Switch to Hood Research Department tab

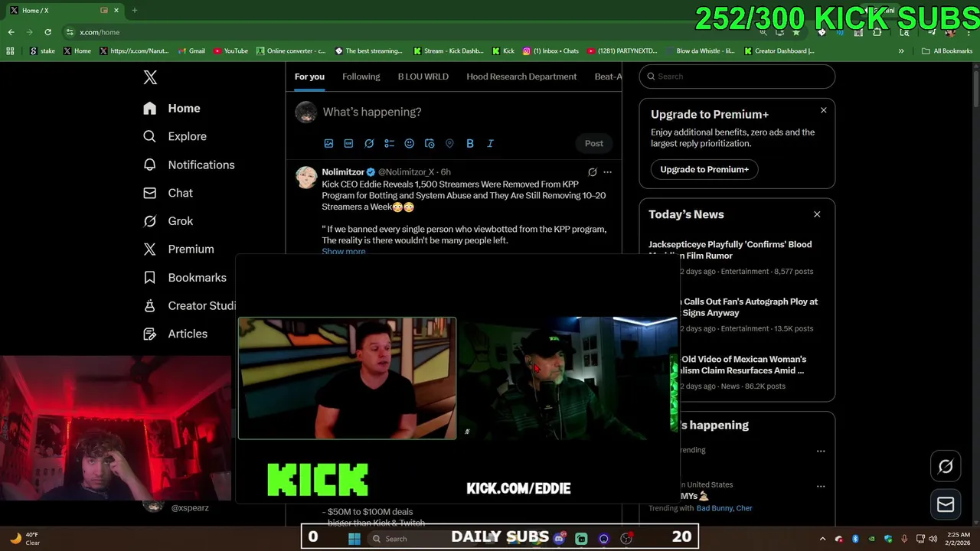click(521, 77)
